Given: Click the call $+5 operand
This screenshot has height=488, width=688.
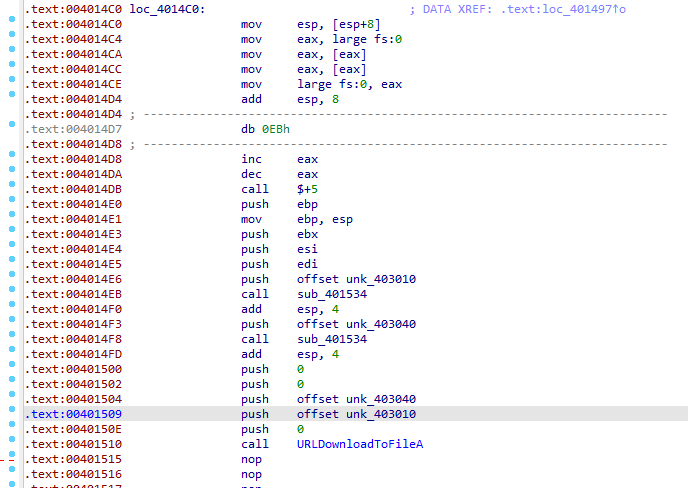Looking at the screenshot, I should coord(307,189).
